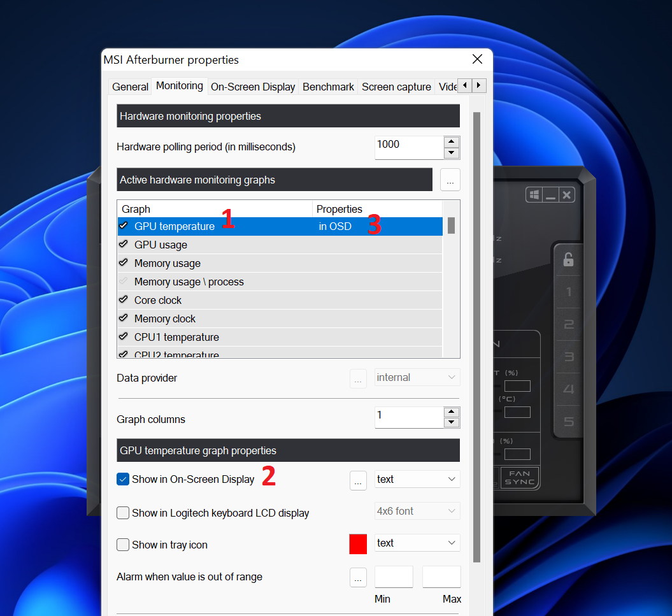Select the GPU temperature row in graph list
The width and height of the screenshot is (672, 616).
pyautogui.click(x=280, y=226)
